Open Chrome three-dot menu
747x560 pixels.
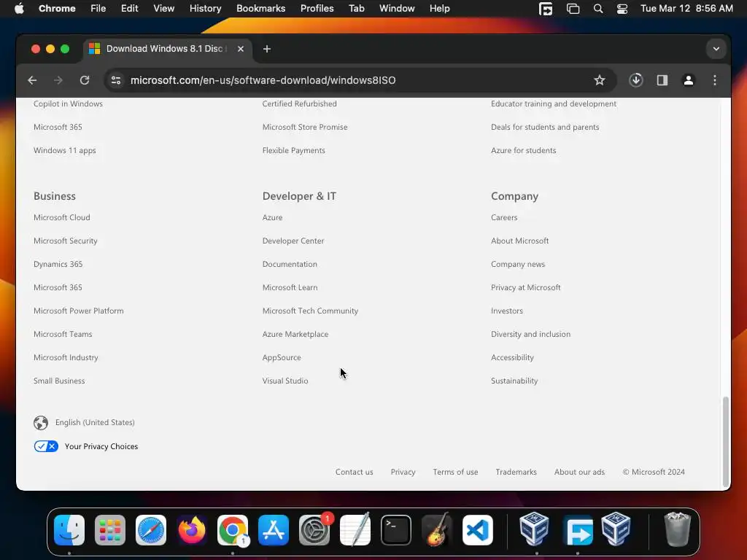(715, 80)
